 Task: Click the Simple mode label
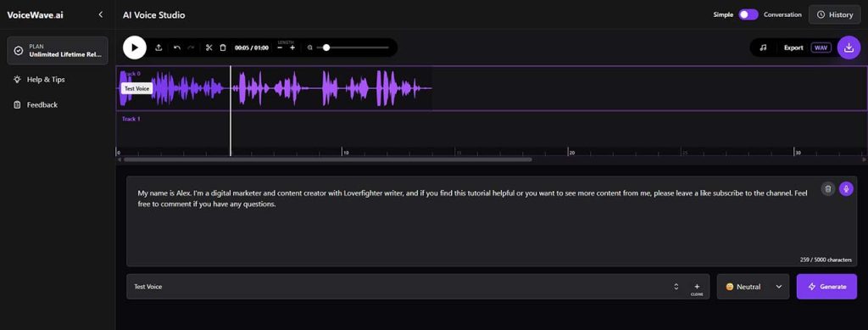(723, 14)
